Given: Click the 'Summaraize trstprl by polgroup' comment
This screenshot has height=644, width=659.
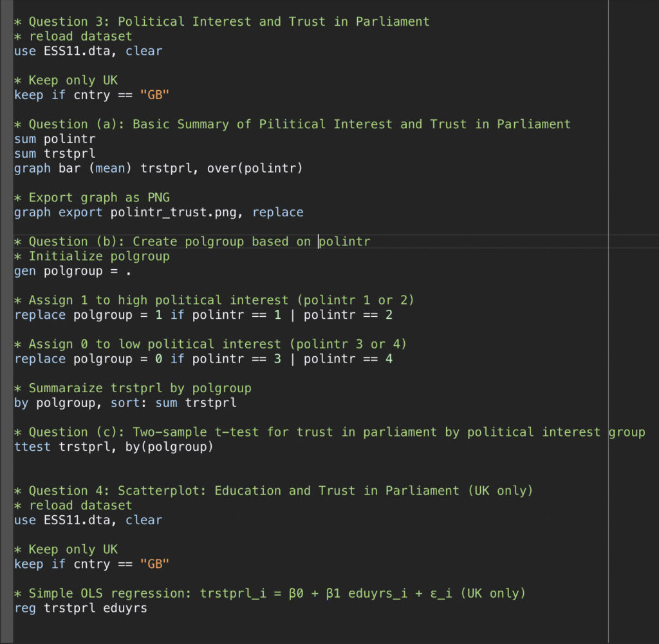Looking at the screenshot, I should 132,388.
